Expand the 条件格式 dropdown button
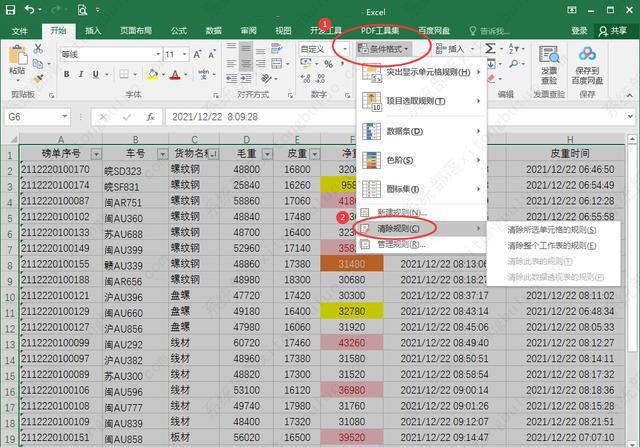The image size is (640, 447). coord(392,48)
